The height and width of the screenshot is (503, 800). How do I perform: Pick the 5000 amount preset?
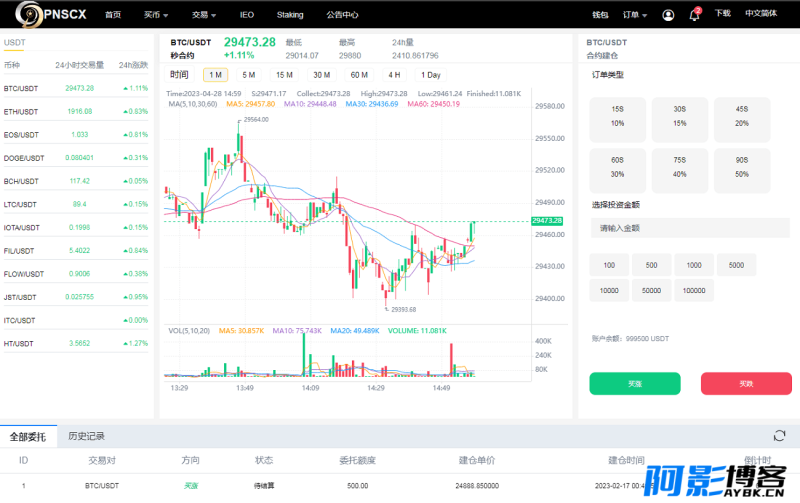click(736, 265)
